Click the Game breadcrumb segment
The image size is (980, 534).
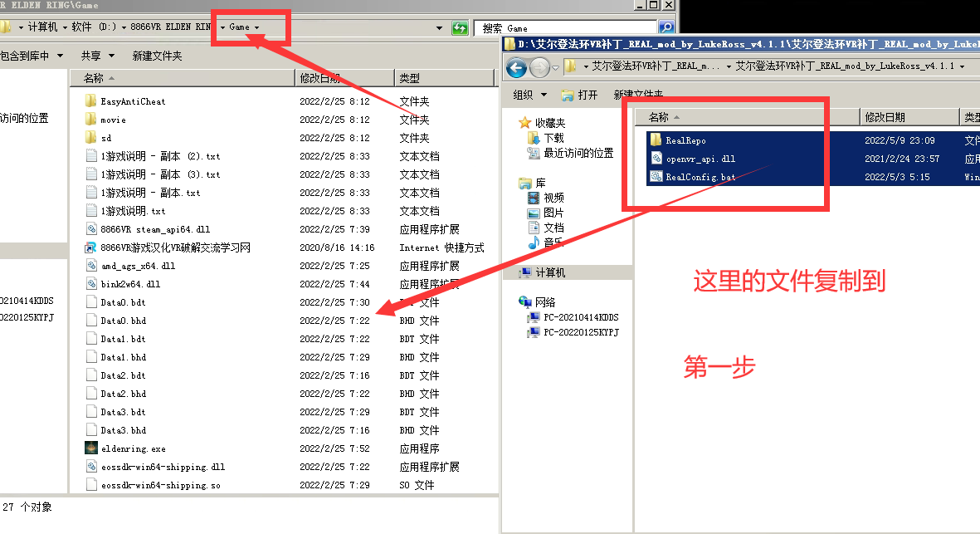click(239, 27)
